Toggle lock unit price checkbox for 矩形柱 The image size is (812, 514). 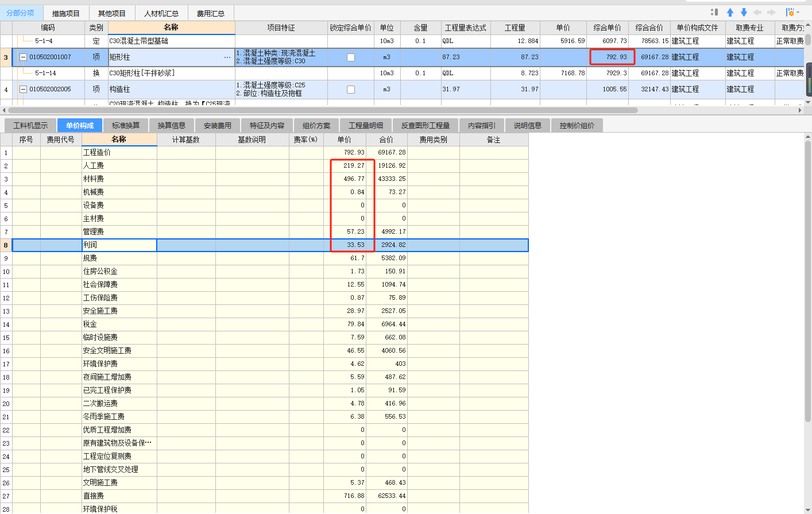point(351,57)
